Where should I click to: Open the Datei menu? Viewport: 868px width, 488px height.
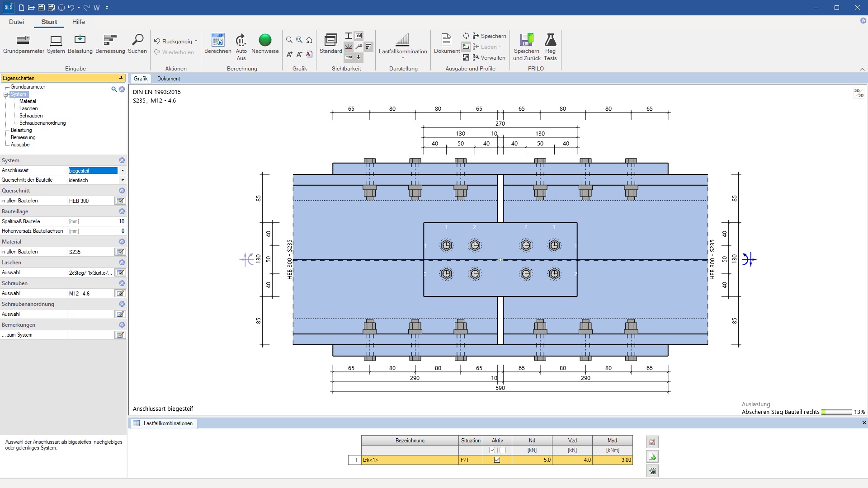(16, 22)
